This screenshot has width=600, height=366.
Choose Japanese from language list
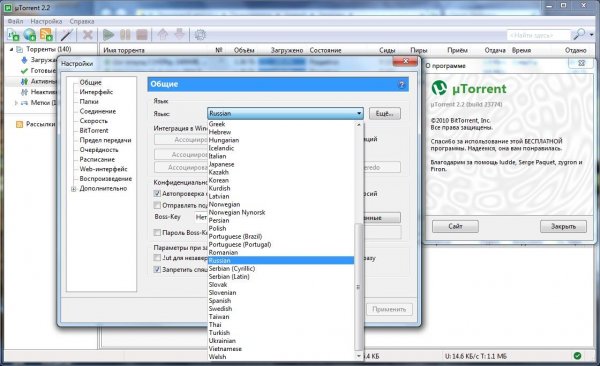pyautogui.click(x=281, y=164)
